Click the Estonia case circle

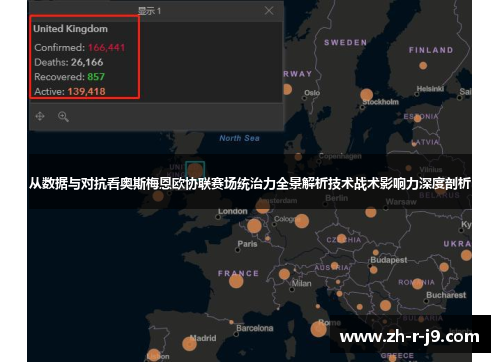pyautogui.click(x=417, y=118)
